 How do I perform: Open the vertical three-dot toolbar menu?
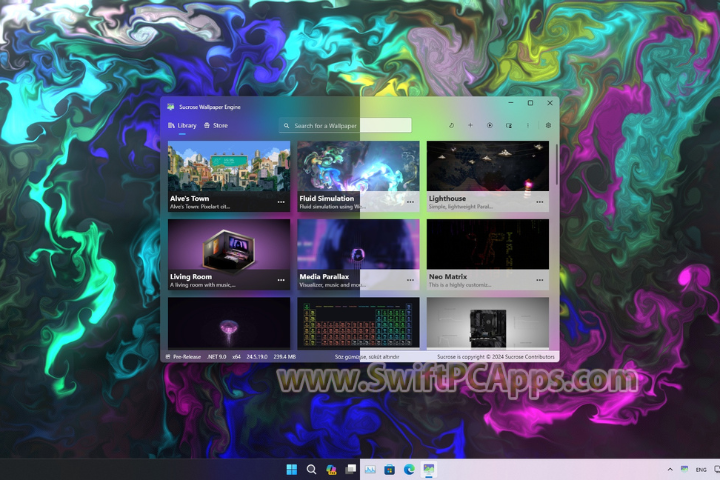click(528, 125)
